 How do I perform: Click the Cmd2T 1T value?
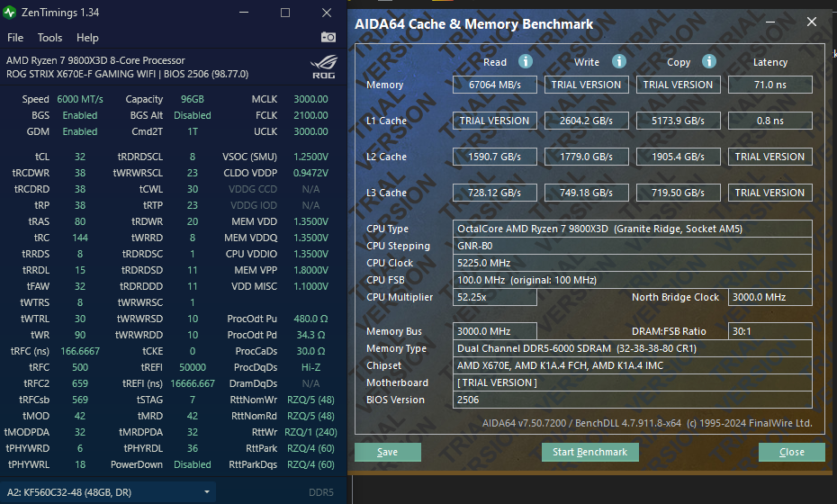[x=193, y=131]
